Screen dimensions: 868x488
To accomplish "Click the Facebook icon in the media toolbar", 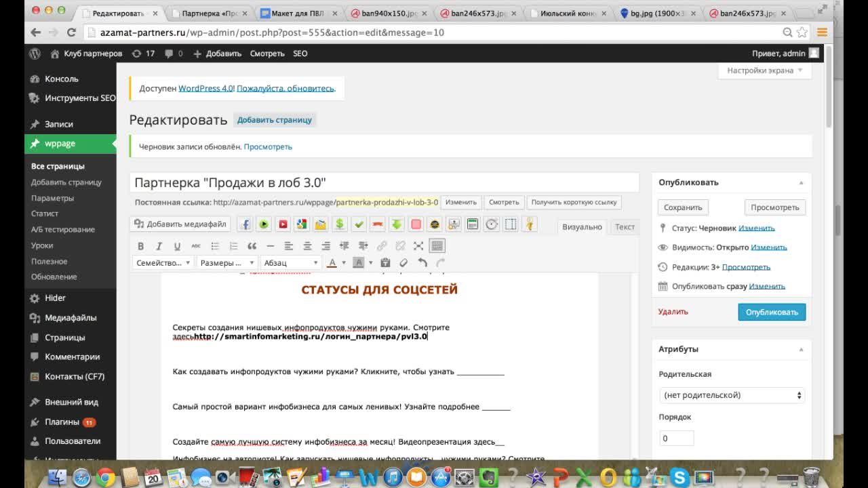I will [244, 224].
